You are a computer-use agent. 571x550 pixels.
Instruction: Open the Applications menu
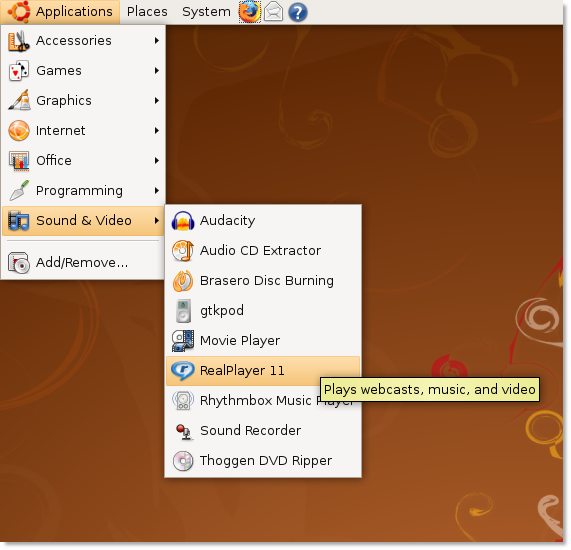pyautogui.click(x=60, y=12)
